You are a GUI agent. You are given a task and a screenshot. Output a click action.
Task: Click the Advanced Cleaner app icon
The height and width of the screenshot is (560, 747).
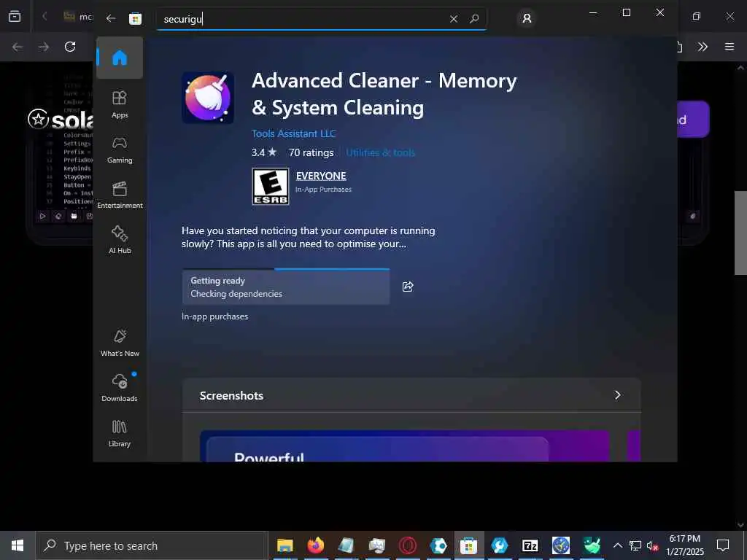(208, 98)
